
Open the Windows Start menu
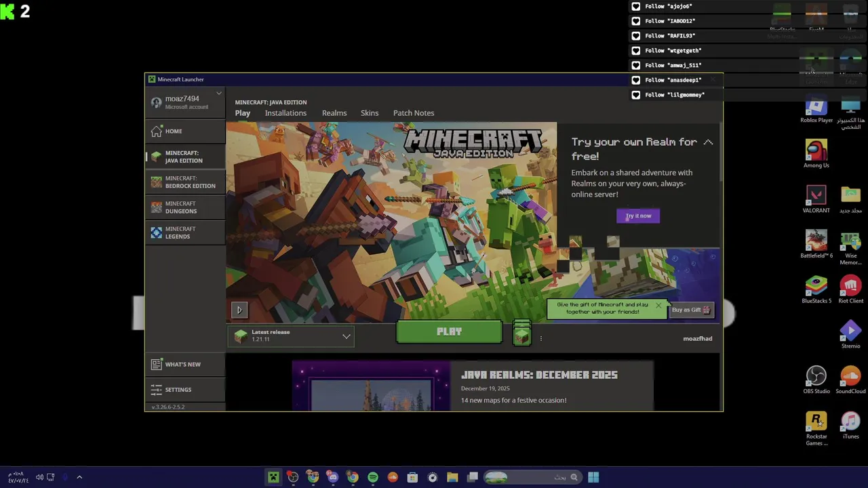tap(593, 477)
